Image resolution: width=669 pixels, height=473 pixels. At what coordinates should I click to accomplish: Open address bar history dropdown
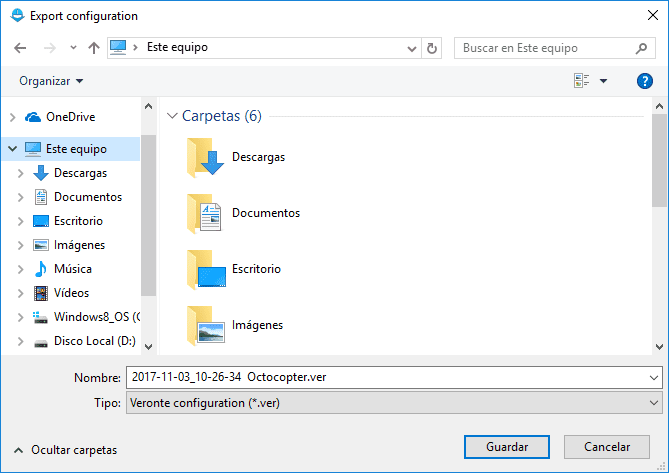click(x=412, y=48)
